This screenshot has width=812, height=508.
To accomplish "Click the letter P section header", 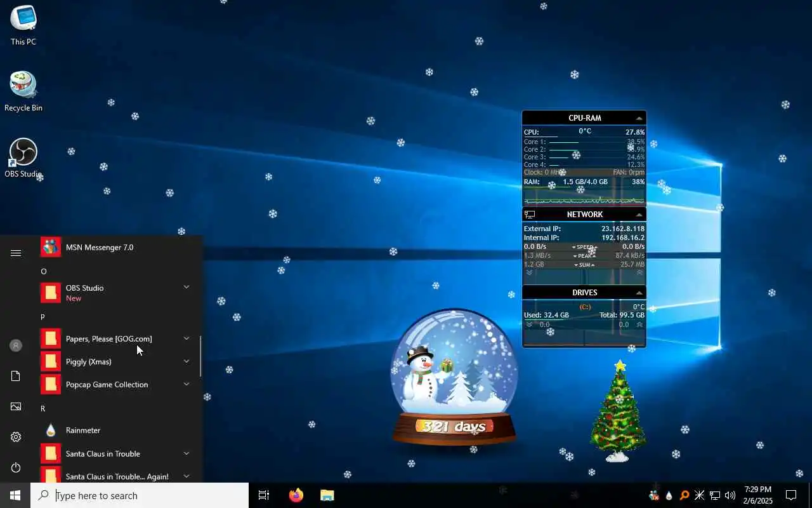I will [x=43, y=317].
